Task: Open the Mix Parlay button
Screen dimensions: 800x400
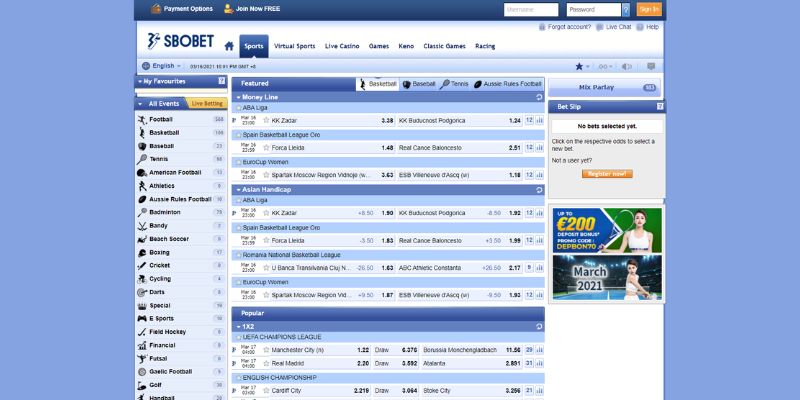Action: coord(605,87)
